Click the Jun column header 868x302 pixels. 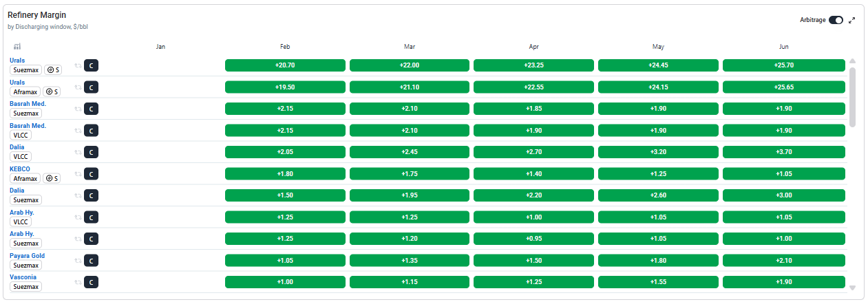click(783, 47)
